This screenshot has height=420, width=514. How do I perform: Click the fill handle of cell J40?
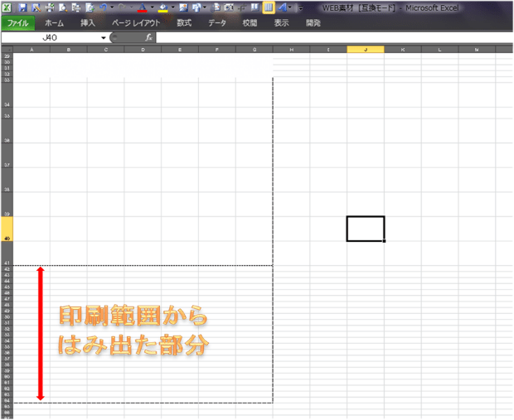tap(384, 241)
